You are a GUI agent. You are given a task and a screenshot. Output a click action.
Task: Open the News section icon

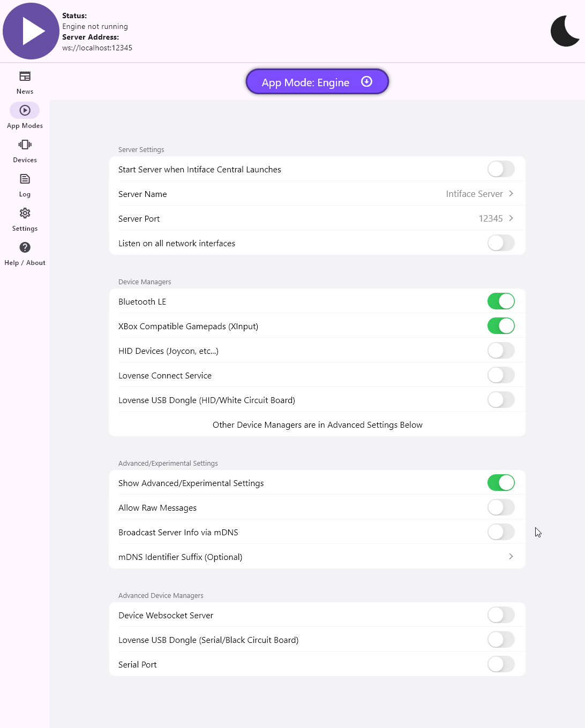(x=25, y=77)
